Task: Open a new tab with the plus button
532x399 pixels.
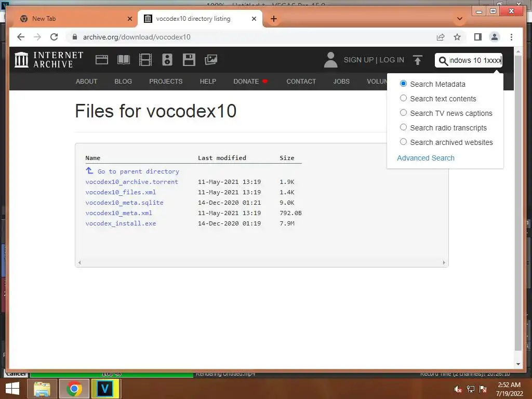Action: [x=274, y=19]
